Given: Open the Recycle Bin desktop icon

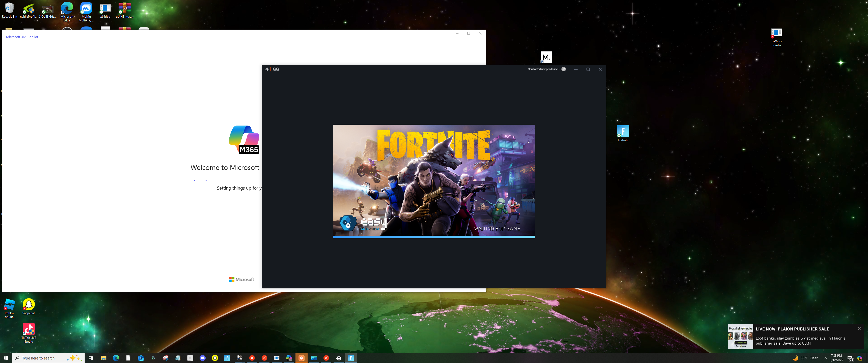Looking at the screenshot, I should [x=9, y=10].
